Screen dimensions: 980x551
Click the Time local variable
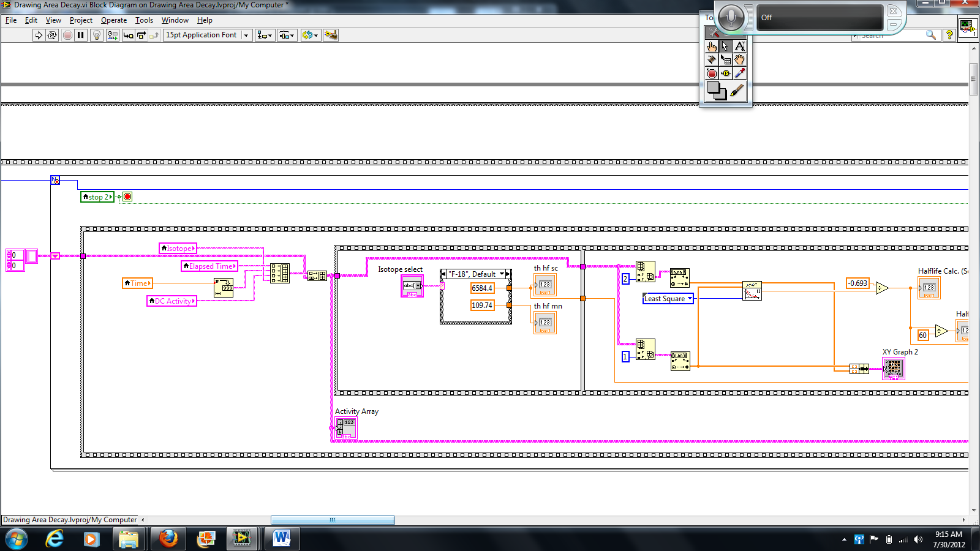point(137,283)
